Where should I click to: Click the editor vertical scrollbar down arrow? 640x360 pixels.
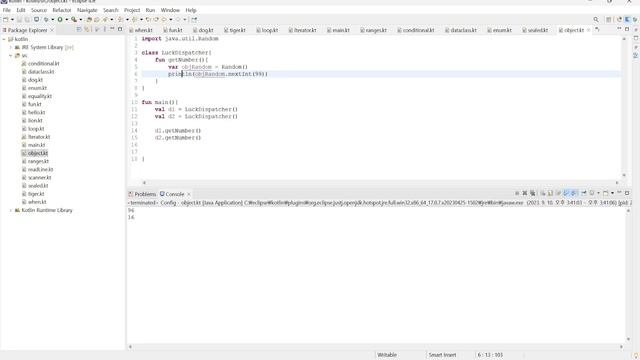624,175
